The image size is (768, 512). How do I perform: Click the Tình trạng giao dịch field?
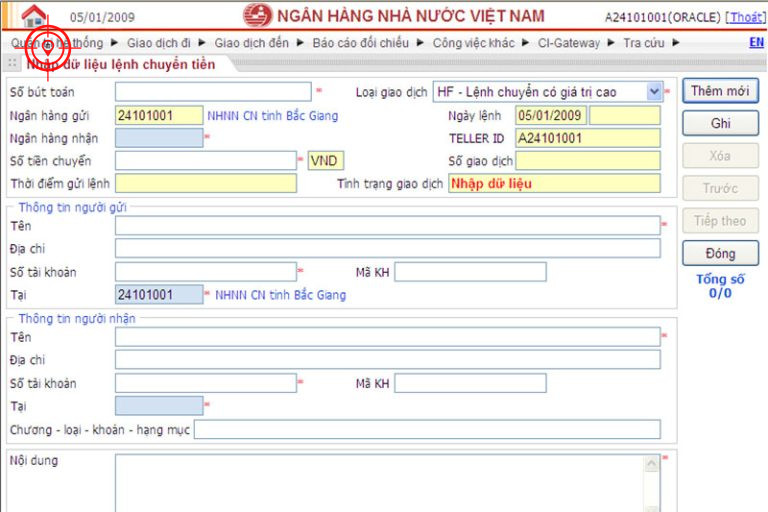pos(554,183)
